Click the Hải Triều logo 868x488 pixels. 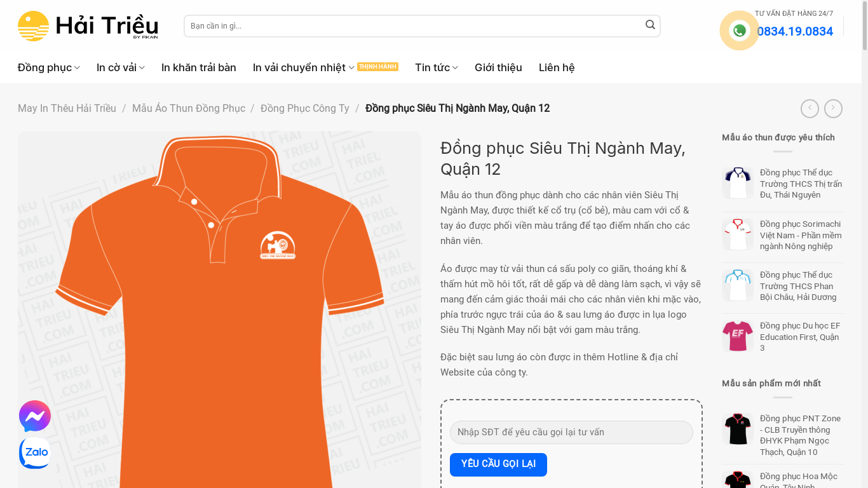(88, 26)
